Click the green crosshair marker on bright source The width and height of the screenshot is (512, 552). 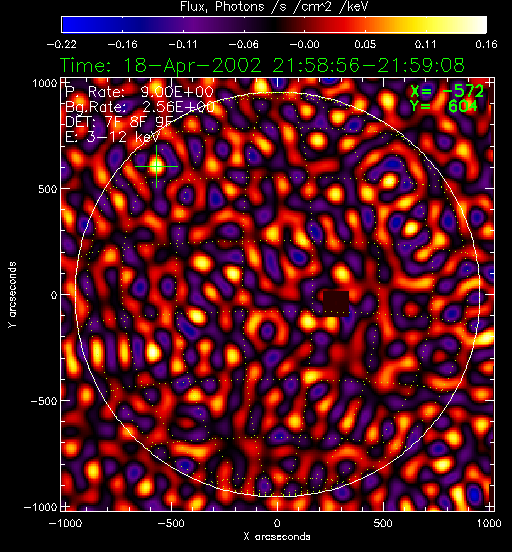point(157,166)
